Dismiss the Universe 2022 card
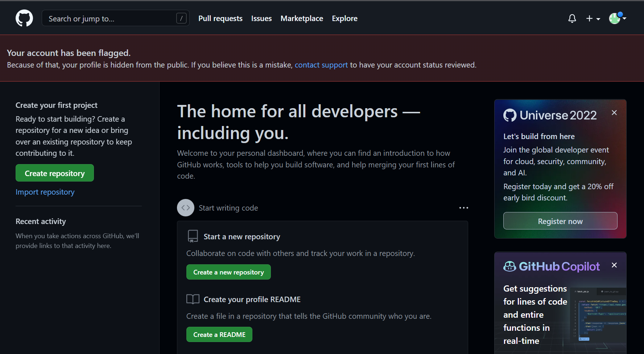 tap(614, 113)
